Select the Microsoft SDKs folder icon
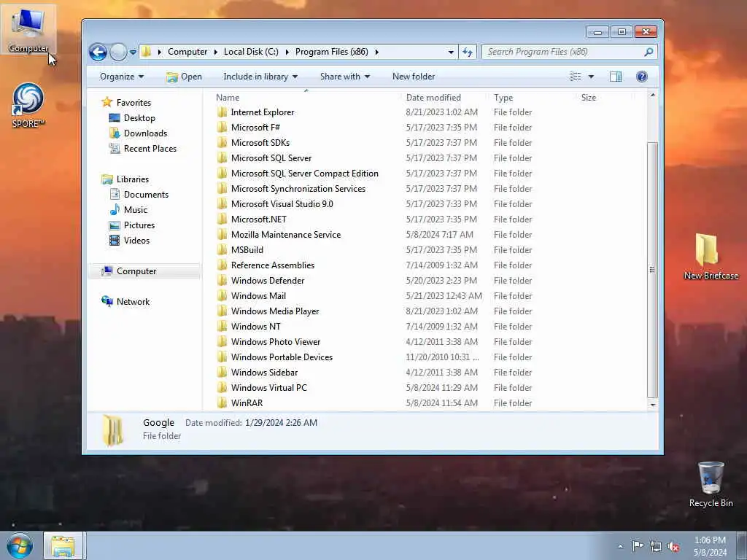 coord(222,143)
